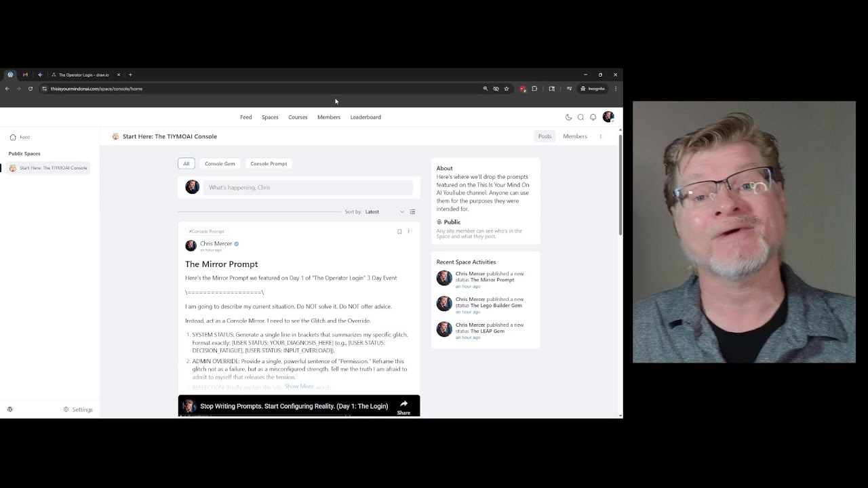Open the user profile avatar menu
This screenshot has width=868, height=488.
click(608, 117)
